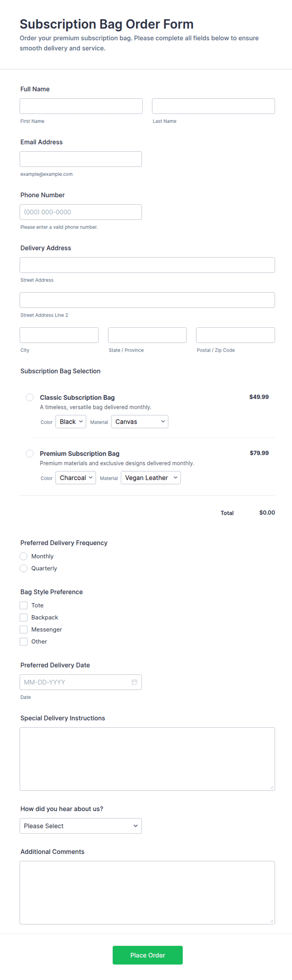Viewport: 292px width, 980px height.
Task: Select the Premium Subscription Bag radio button
Action: [x=30, y=454]
